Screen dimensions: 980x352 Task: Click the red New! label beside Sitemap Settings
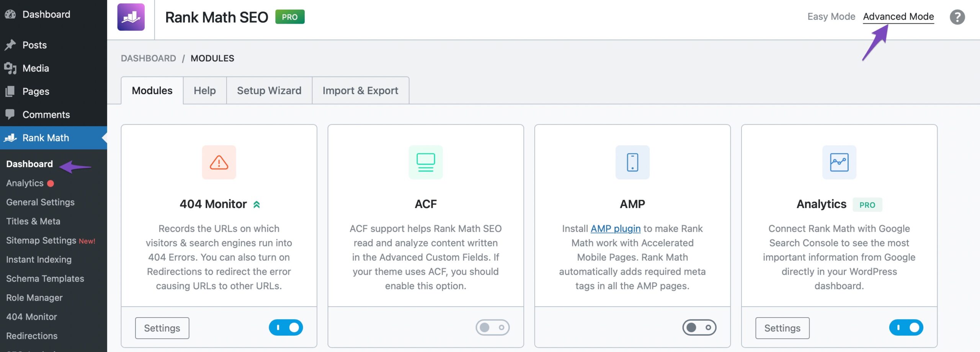87,241
